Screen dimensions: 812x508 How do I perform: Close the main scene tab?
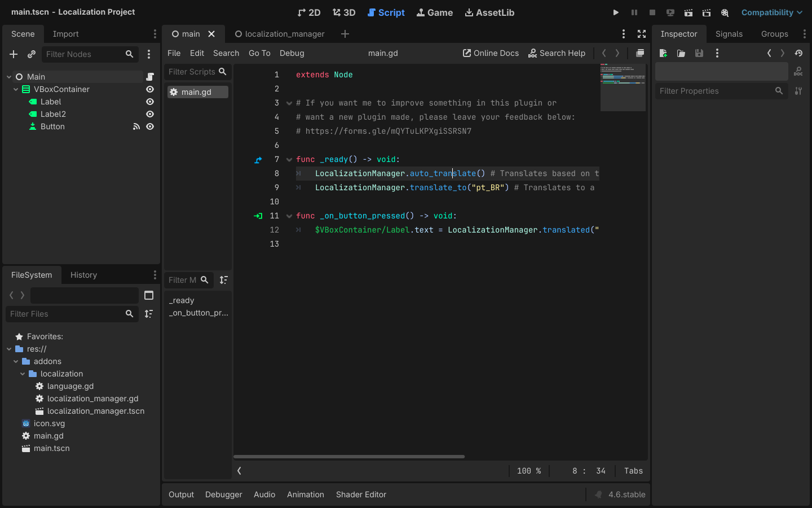coord(211,34)
